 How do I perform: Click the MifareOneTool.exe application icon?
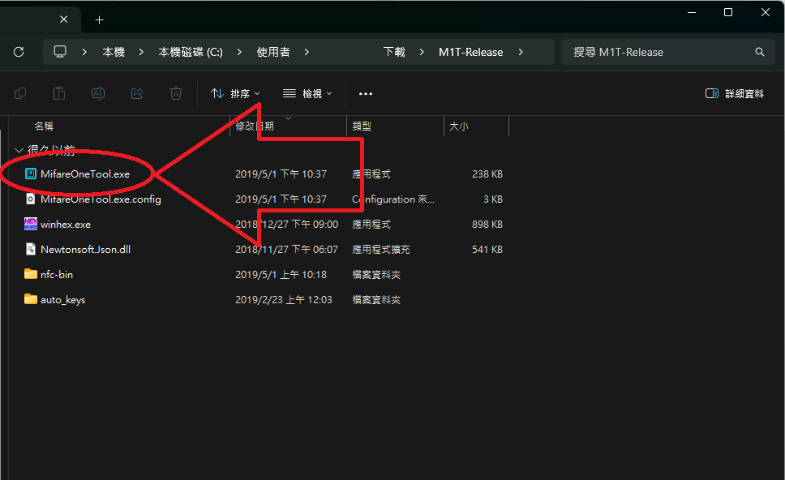tap(31, 174)
